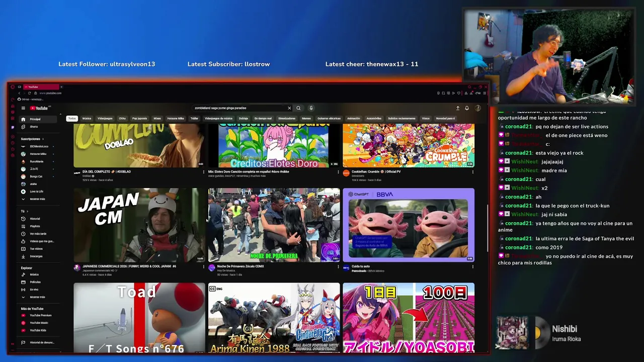This screenshot has height=362, width=644.
Task: Expand the Tú section arrow
Action: coord(27,211)
